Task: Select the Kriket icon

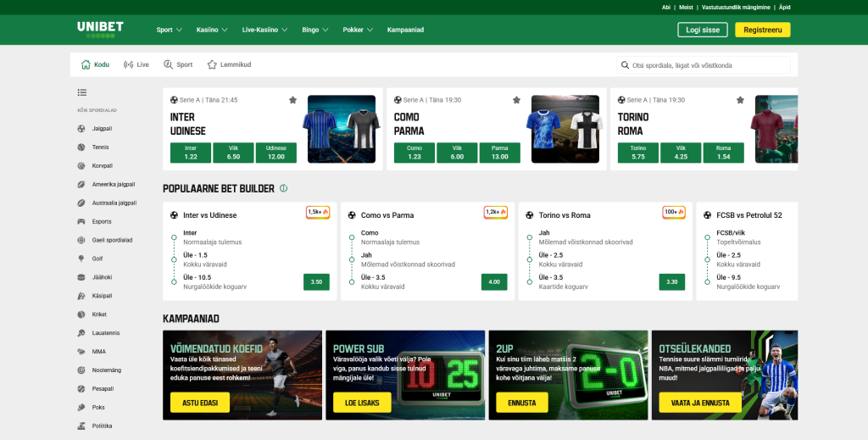Action: (x=81, y=315)
